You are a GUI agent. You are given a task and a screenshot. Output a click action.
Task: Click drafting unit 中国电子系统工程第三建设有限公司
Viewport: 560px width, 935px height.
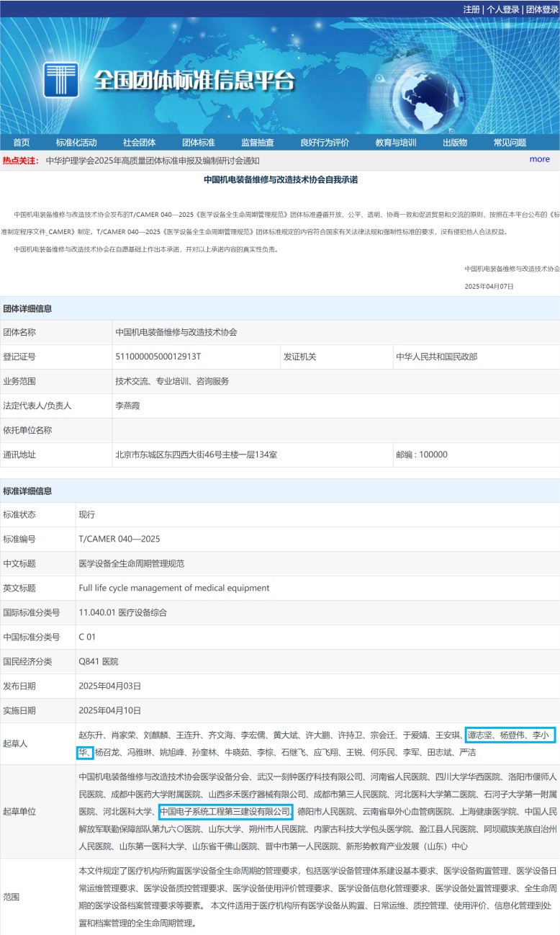[x=225, y=812]
